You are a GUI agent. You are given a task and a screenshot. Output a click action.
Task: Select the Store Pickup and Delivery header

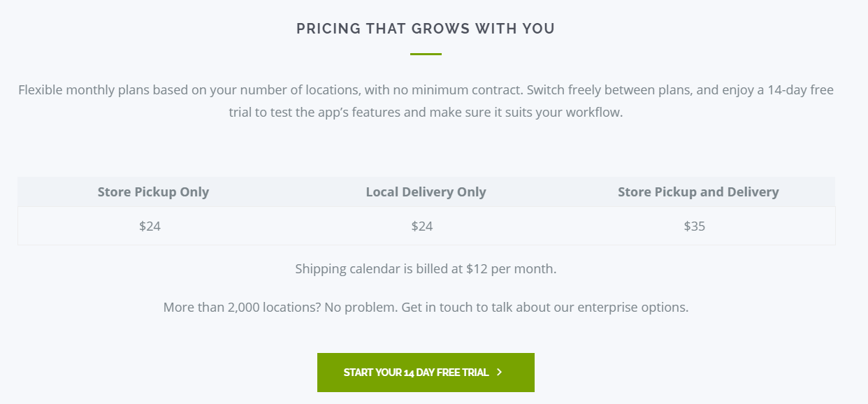(x=698, y=192)
